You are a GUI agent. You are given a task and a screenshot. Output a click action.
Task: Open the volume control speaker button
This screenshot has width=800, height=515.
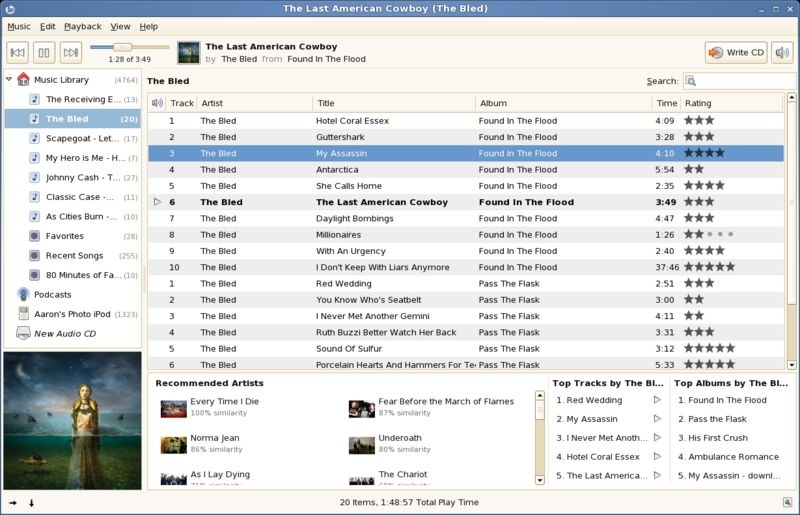click(x=781, y=52)
